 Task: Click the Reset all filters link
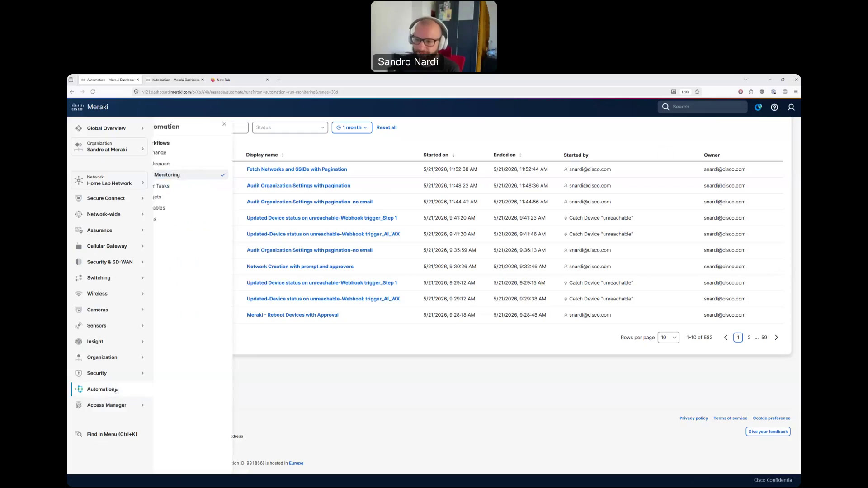pyautogui.click(x=387, y=127)
